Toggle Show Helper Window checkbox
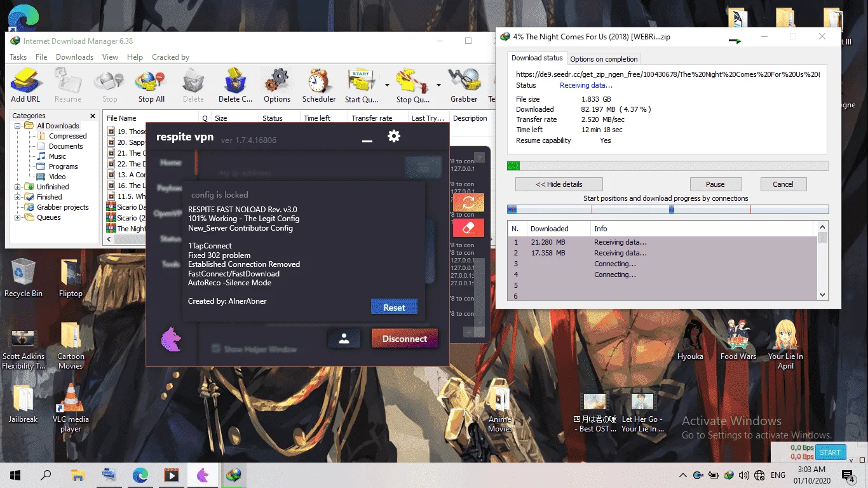Image resolution: width=868 pixels, height=488 pixels. pos(216,349)
